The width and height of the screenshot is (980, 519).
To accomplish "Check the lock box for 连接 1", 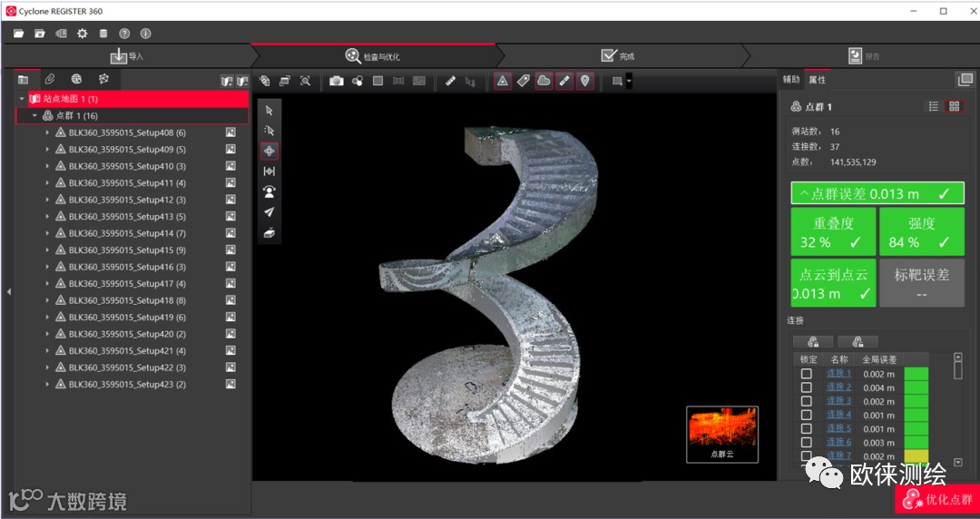I will tap(807, 374).
